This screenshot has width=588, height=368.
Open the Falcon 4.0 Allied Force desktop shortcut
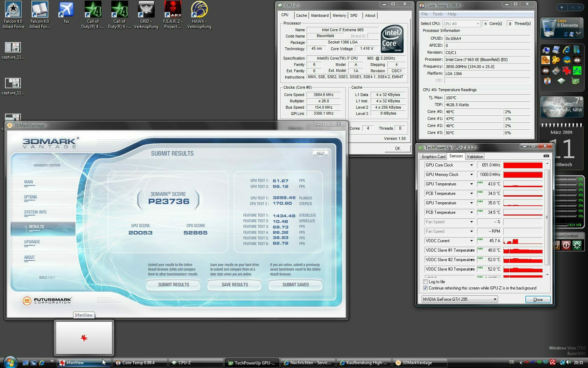[13, 15]
